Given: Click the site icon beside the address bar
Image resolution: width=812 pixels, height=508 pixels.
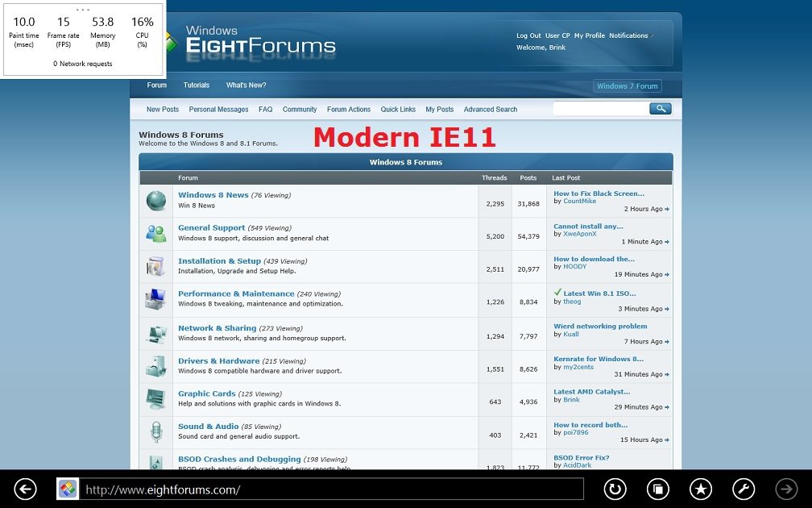Looking at the screenshot, I should [x=68, y=489].
